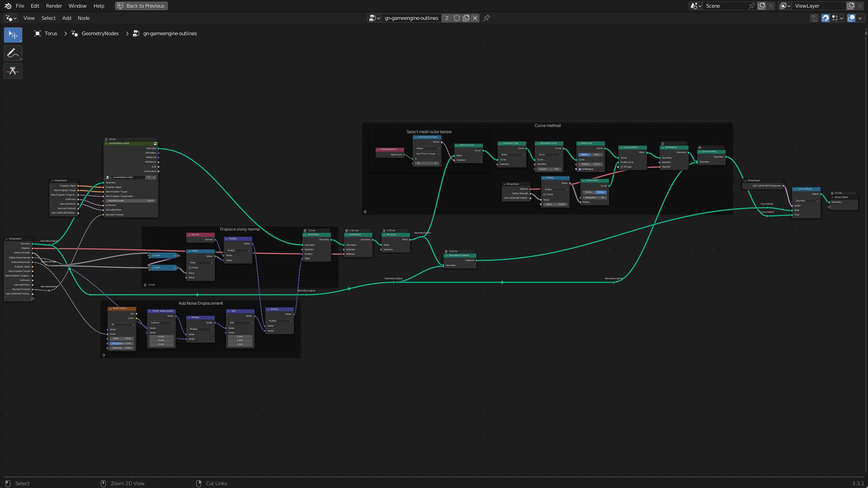Select Radius mode in Curve Circle node

[600, 192]
